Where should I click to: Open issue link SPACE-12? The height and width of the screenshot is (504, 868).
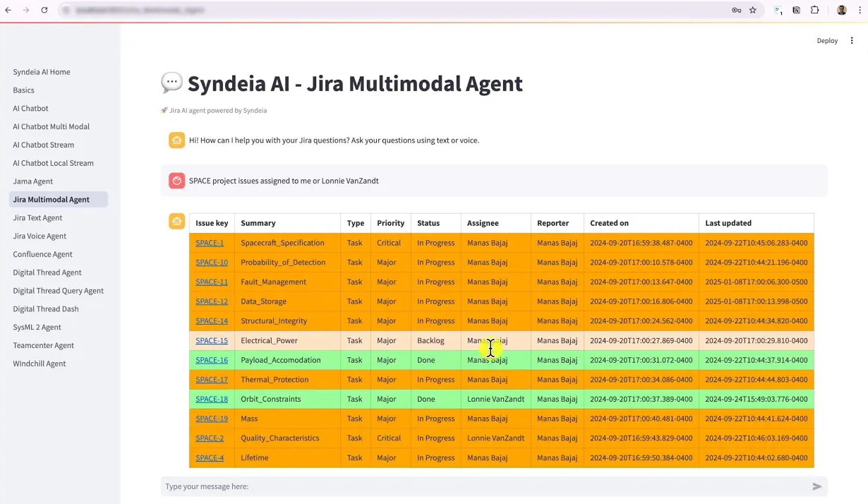[212, 301]
